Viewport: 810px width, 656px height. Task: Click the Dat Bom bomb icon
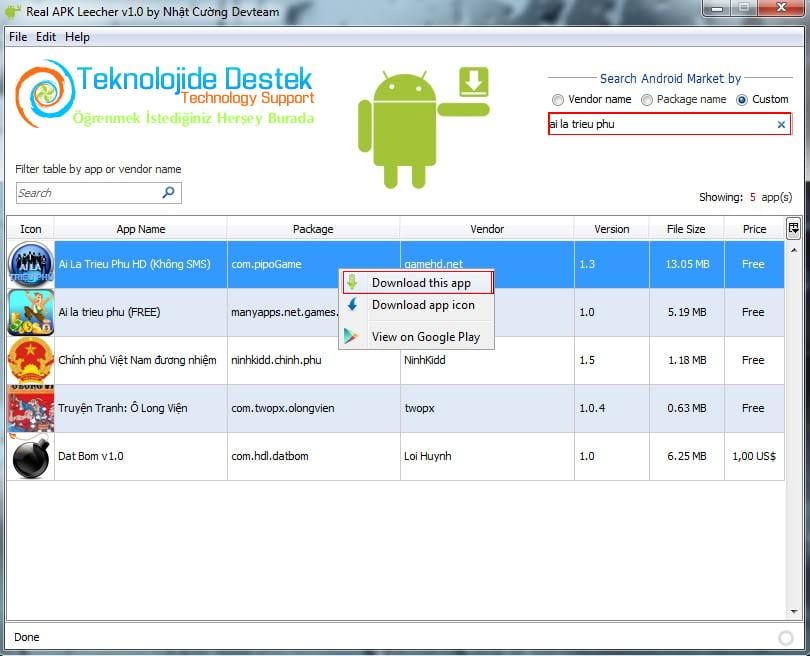tap(31, 457)
